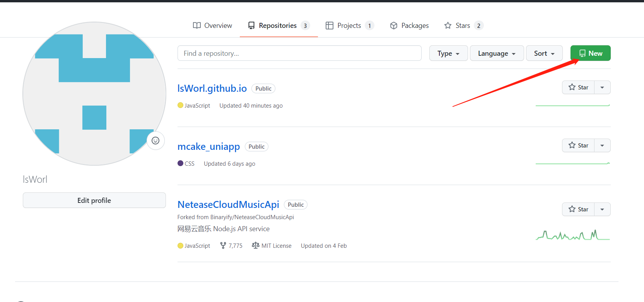
Task: Set status via the smiley icon
Action: coord(155,141)
